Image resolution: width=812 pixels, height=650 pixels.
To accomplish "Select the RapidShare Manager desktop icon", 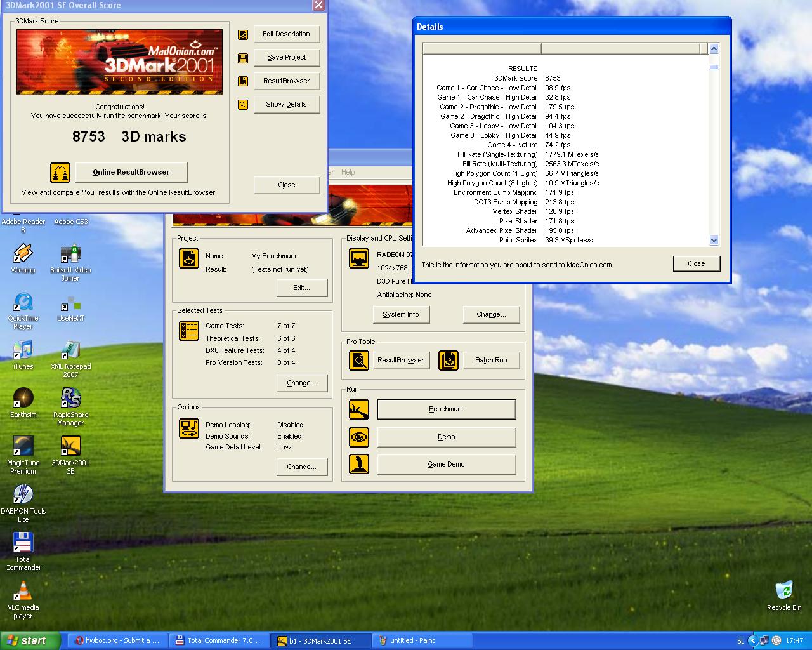I will coord(70,407).
